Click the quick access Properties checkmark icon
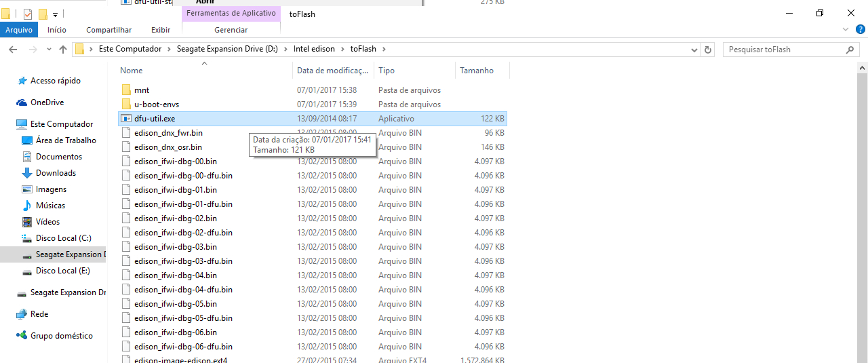This screenshot has width=868, height=363. coord(28,14)
